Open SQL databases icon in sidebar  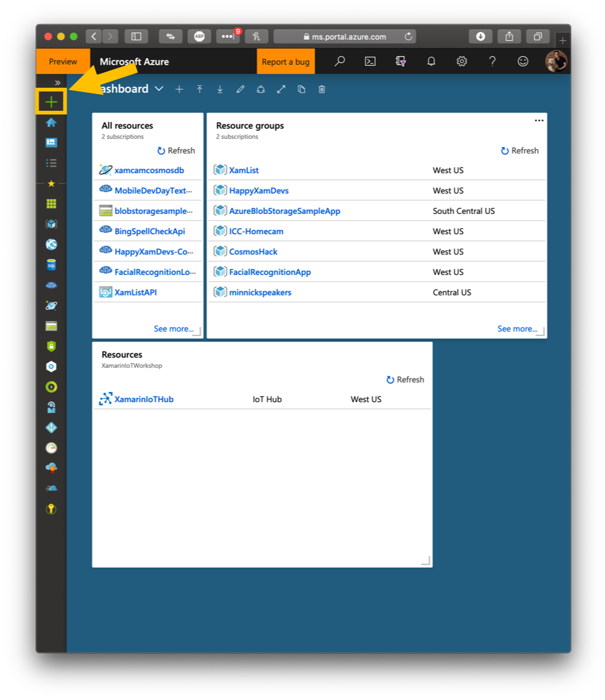pos(51,264)
